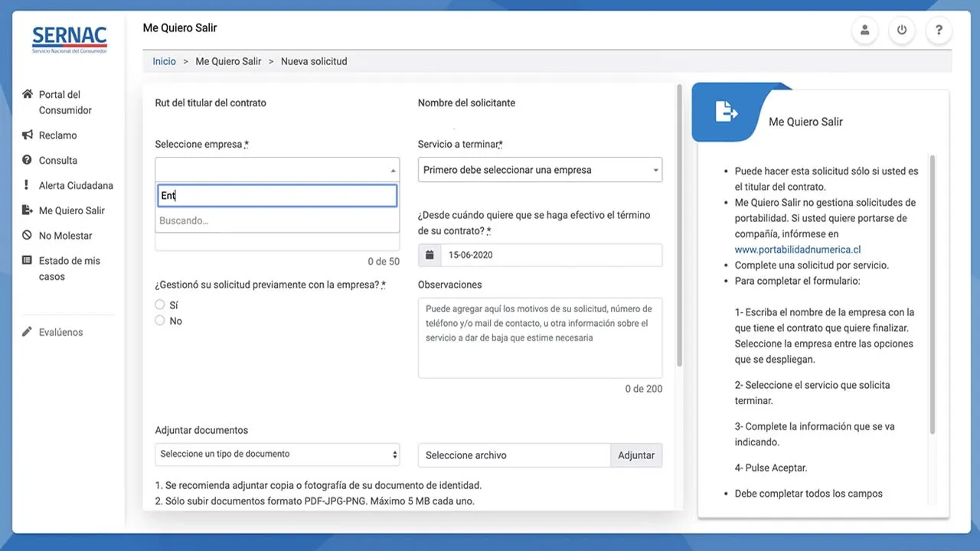
Task: Click the question circle icon beside Consulta
Action: click(28, 160)
